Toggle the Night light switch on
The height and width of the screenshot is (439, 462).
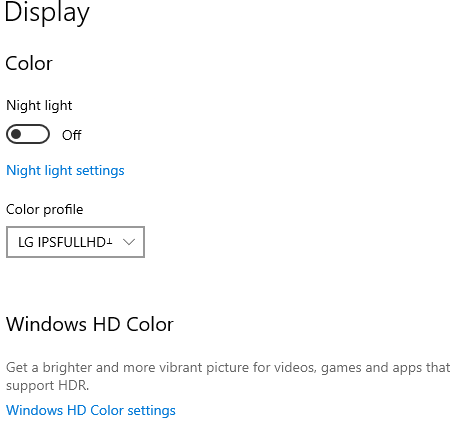[x=28, y=134]
